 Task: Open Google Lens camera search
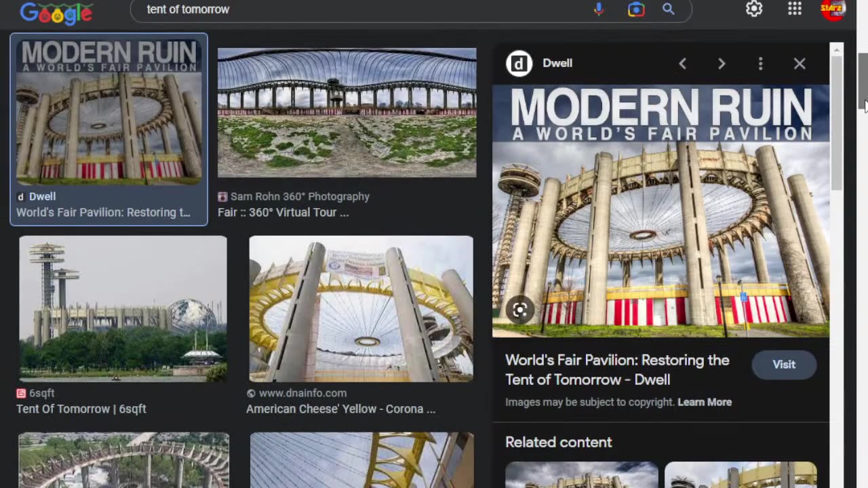636,9
